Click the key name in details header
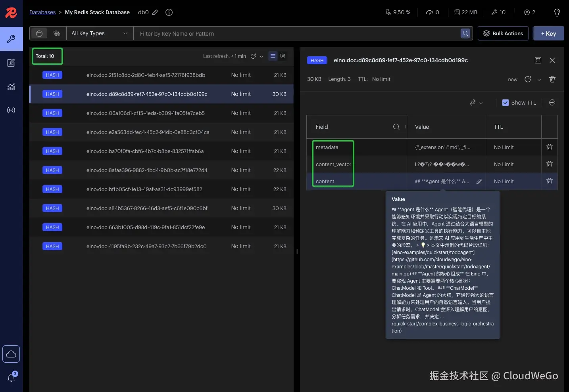 [401, 60]
